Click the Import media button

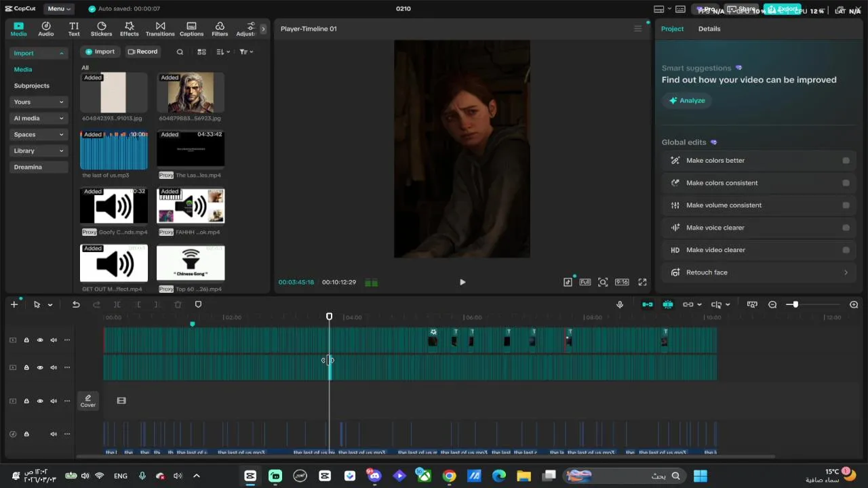100,52
